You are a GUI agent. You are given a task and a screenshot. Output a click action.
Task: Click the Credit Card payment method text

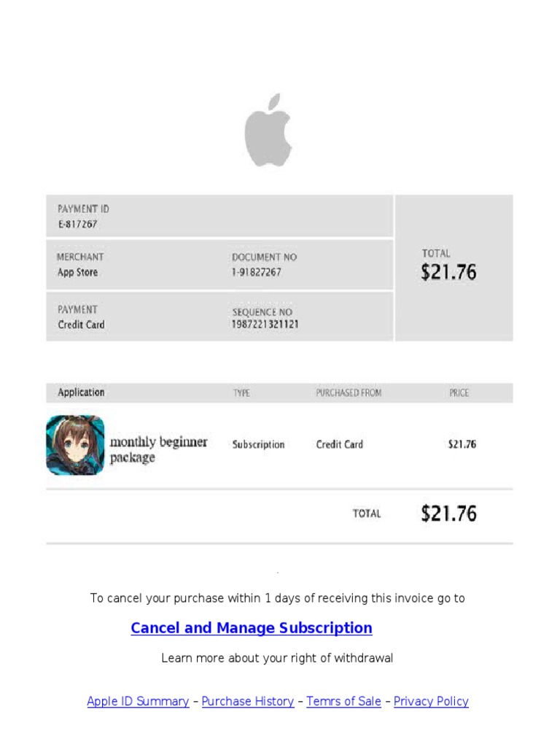pyautogui.click(x=81, y=325)
